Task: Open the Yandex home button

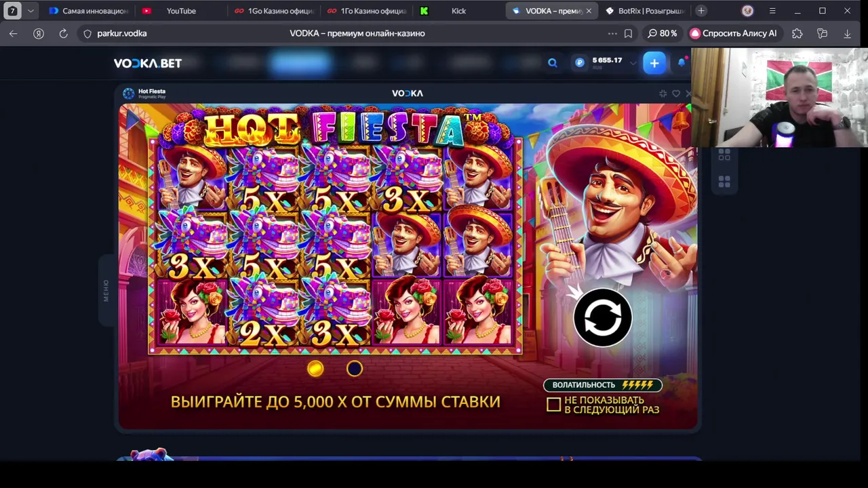Action: (x=39, y=33)
